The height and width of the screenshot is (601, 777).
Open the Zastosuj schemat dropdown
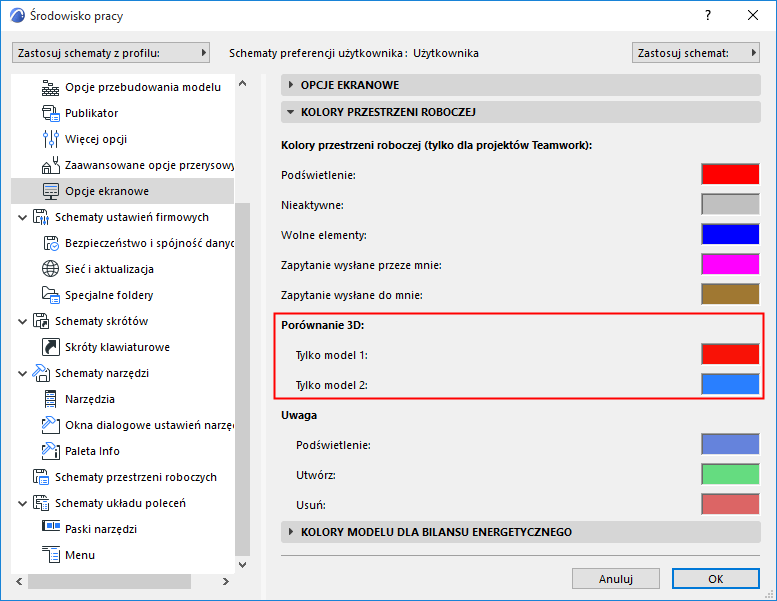coord(696,53)
